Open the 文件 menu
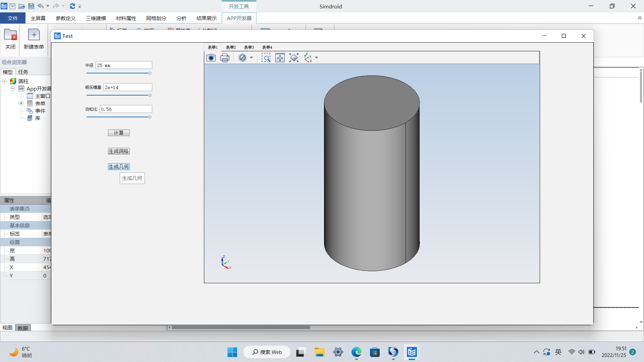 (13, 18)
